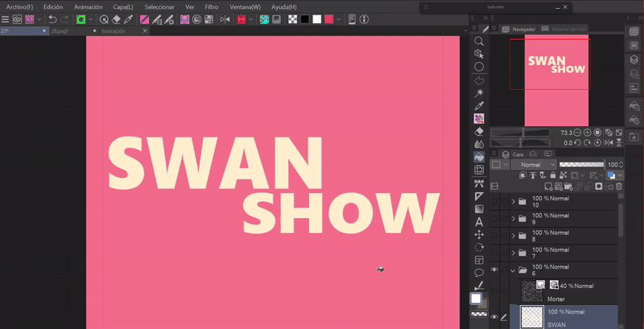Open the Normal blending mode dropdown

pos(533,164)
